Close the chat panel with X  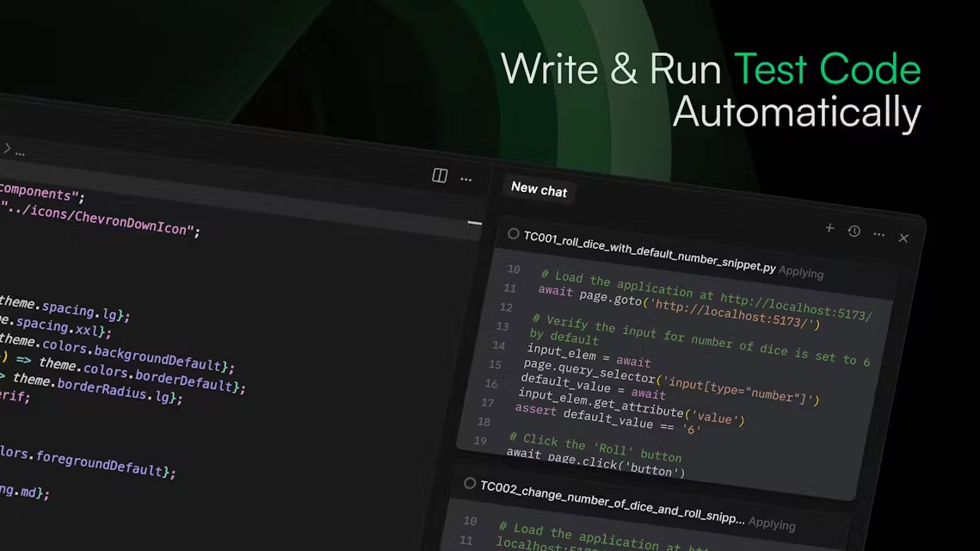tap(903, 238)
